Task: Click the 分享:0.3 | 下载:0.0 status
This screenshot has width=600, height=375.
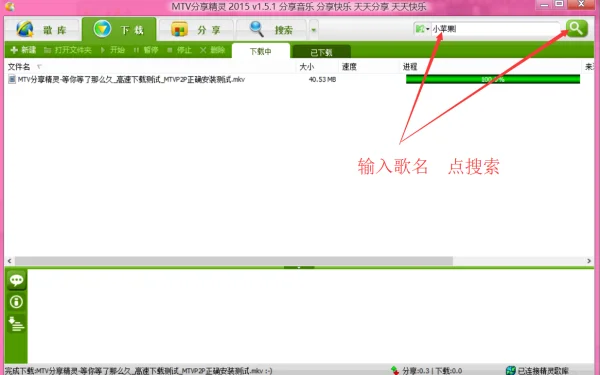Action: 432,370
